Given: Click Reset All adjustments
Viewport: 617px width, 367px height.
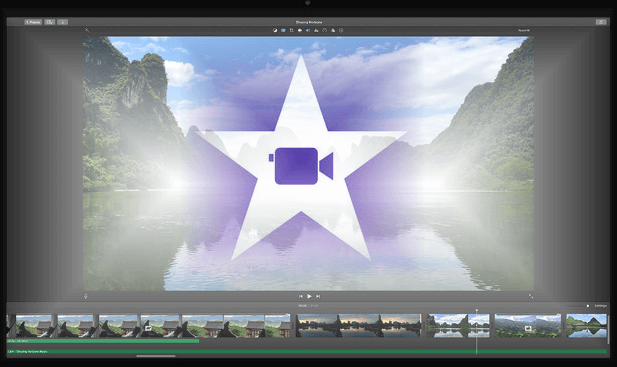Looking at the screenshot, I should [524, 30].
